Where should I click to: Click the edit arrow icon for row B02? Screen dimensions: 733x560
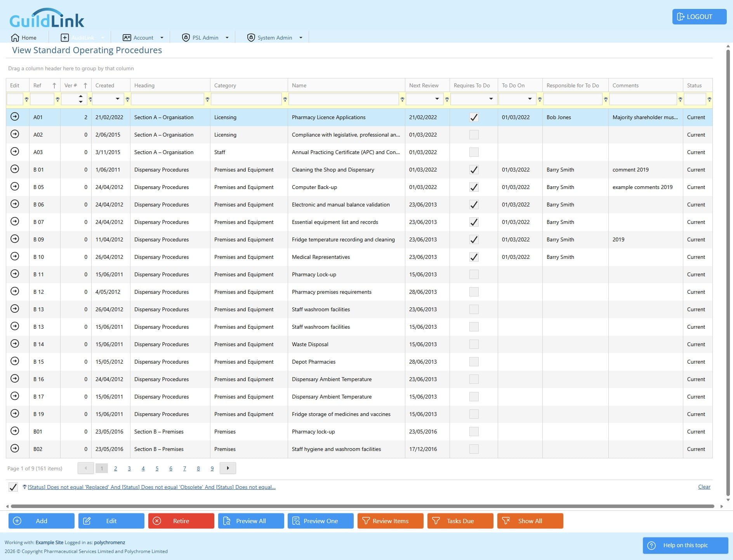click(15, 448)
